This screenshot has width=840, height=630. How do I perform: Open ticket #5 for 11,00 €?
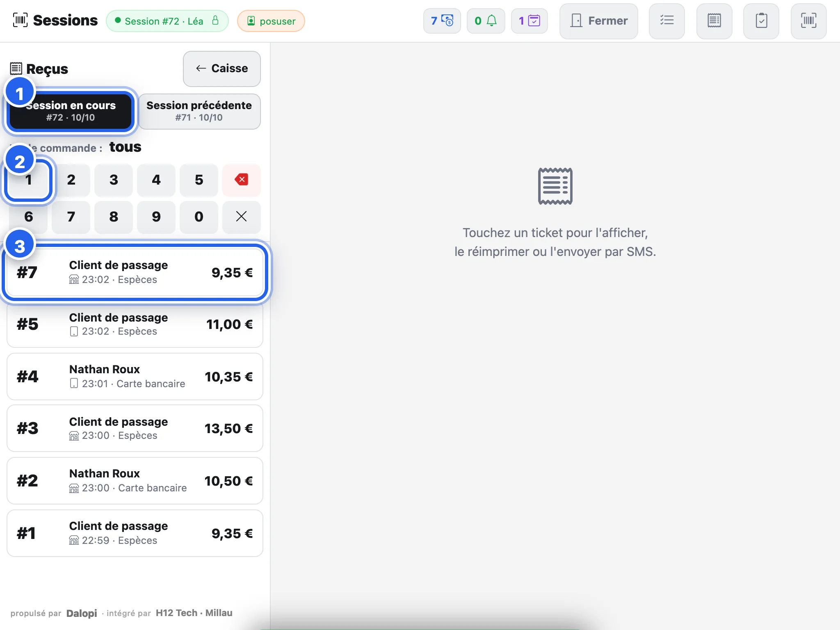135,324
